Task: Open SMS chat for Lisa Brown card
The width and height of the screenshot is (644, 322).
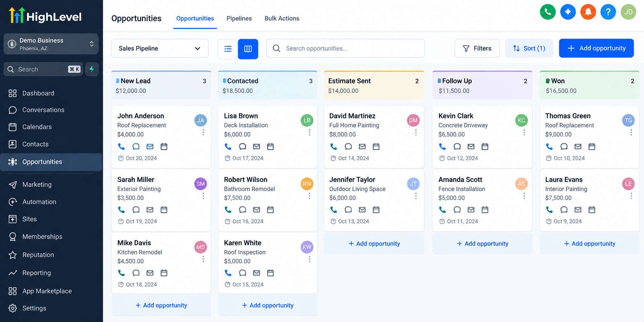Action: tap(242, 147)
